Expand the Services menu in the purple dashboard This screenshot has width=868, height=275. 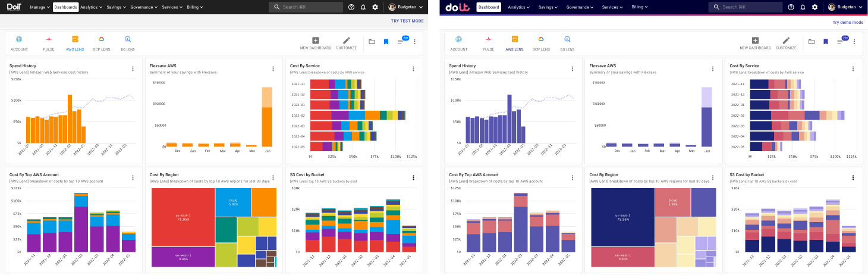(612, 7)
